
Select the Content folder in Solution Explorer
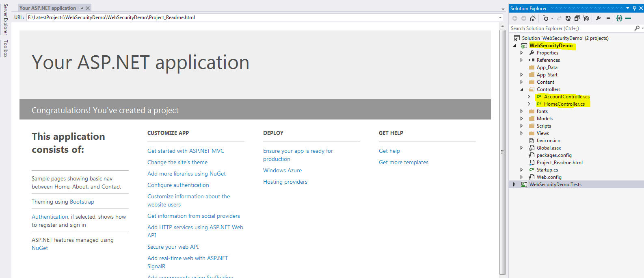(x=545, y=82)
